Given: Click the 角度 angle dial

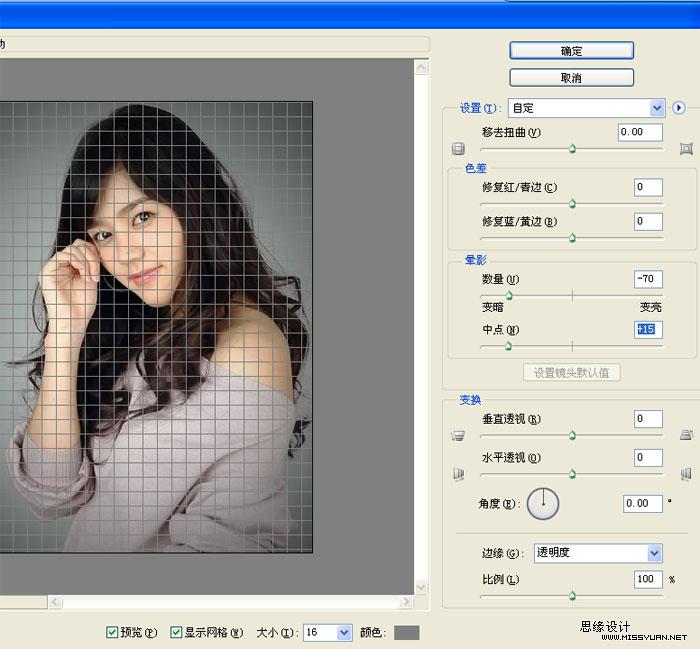Looking at the screenshot, I should [543, 503].
